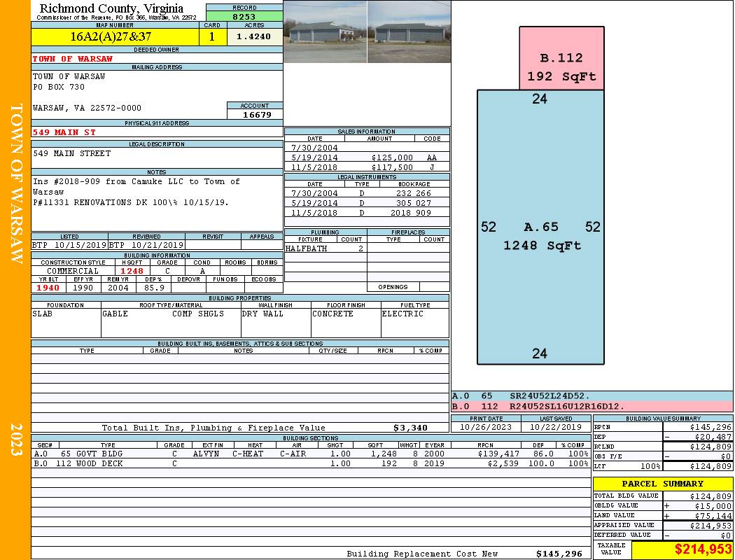Click foundation value SLAB

point(42,314)
